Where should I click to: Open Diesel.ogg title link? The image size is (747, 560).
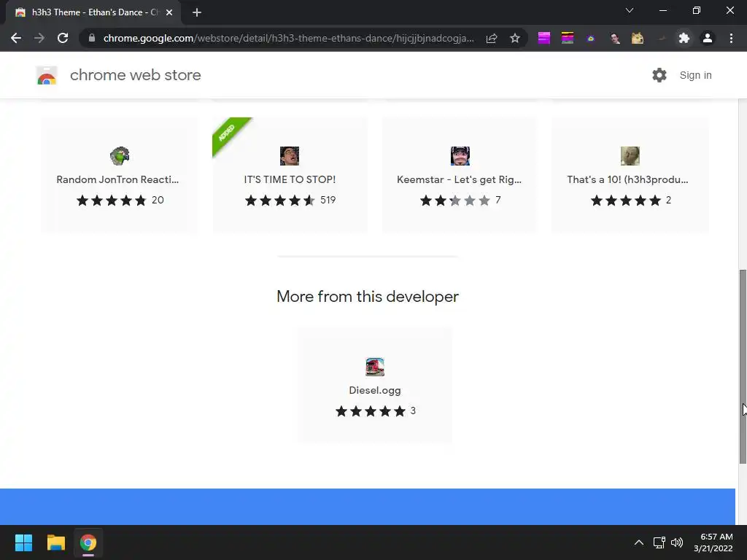[375, 391]
